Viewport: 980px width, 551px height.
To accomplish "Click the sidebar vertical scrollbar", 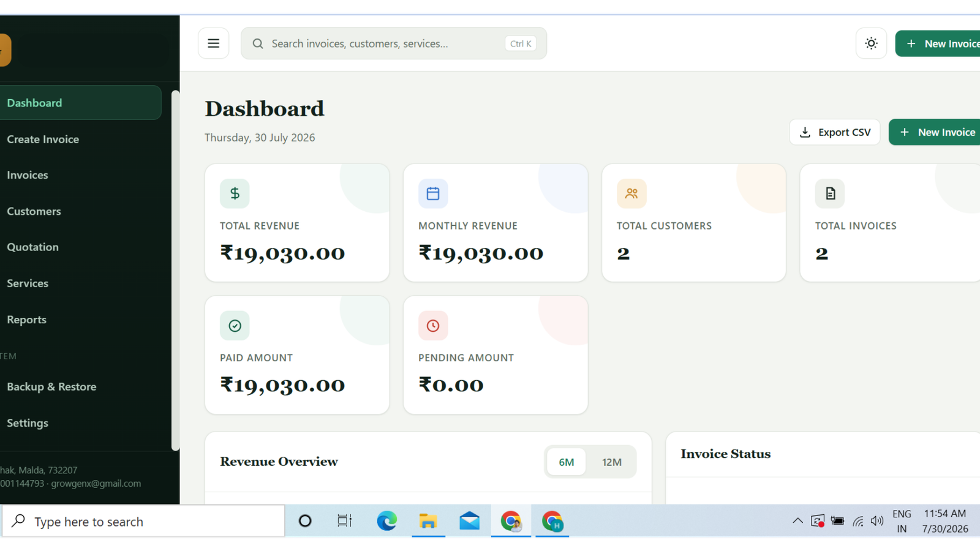I will point(175,269).
